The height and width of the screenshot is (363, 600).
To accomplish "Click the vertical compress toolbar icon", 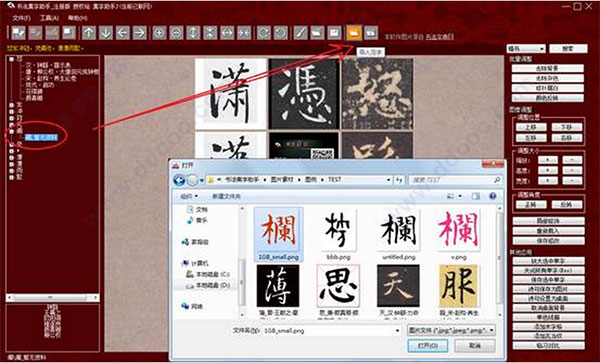I will pyautogui.click(x=210, y=33).
